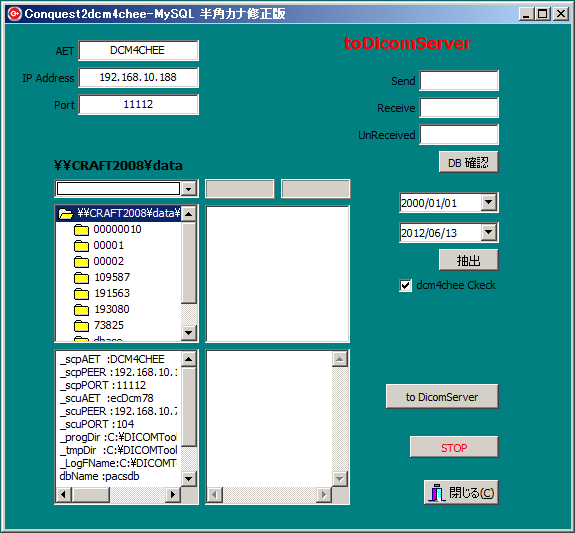Click the settings list scroll left arrow
Image resolution: width=575 pixels, height=533 pixels.
(63, 494)
